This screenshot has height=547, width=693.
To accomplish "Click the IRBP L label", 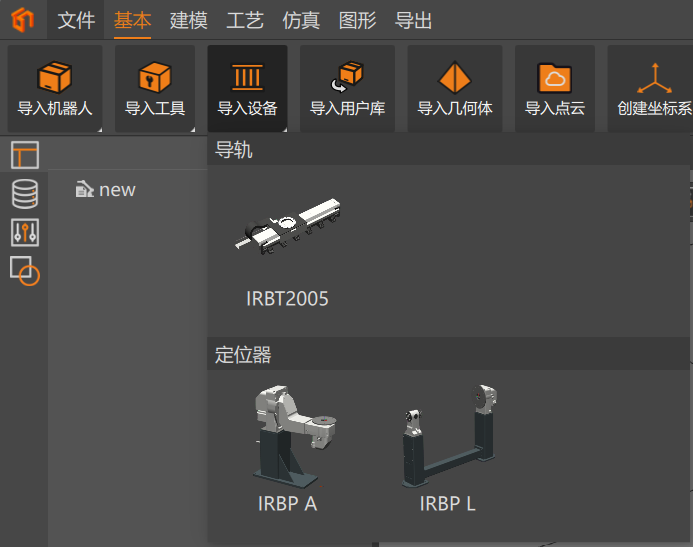I will 447,504.
